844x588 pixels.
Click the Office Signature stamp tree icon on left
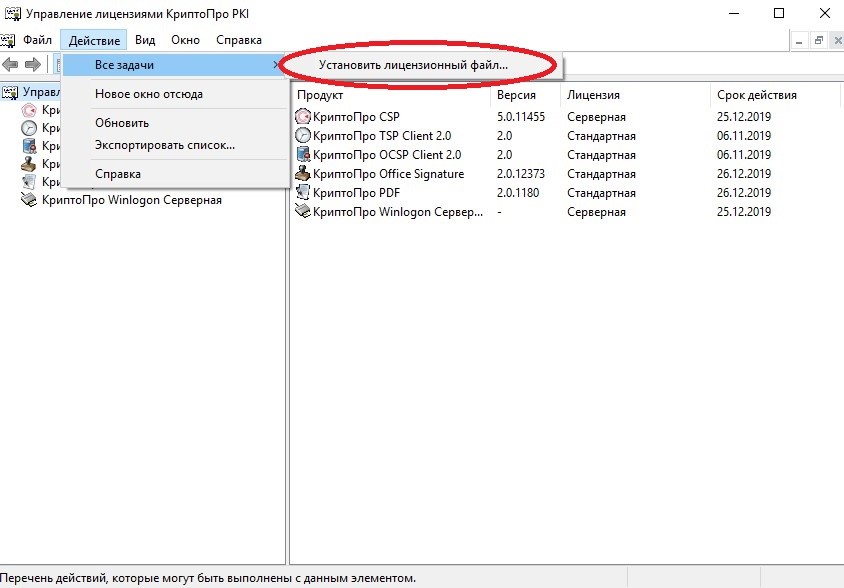pos(29,164)
